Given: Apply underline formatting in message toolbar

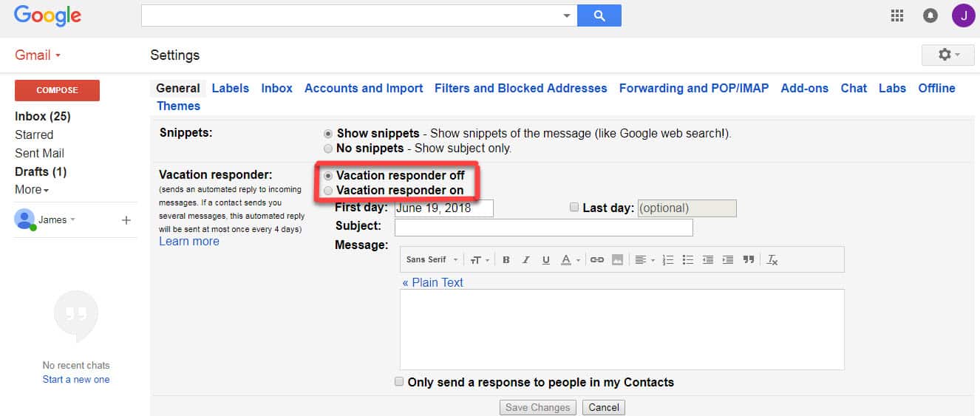Looking at the screenshot, I should click(x=546, y=259).
